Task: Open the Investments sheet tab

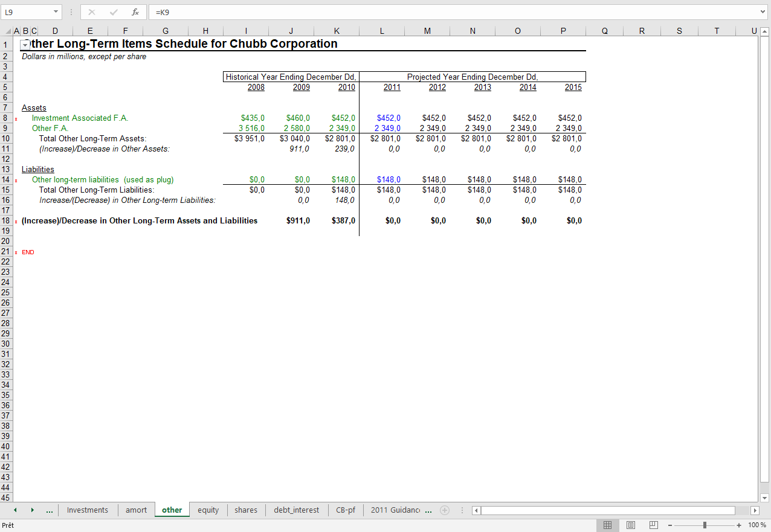Action: point(88,510)
